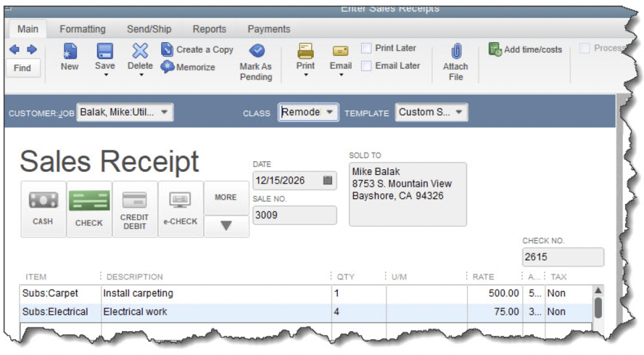Switch to the Formatting tab

(82, 29)
